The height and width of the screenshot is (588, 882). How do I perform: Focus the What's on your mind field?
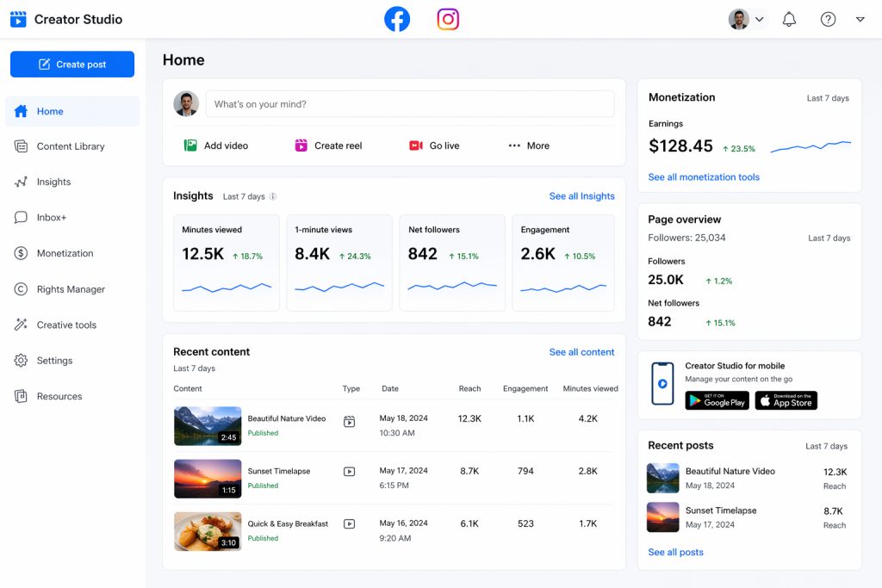click(x=410, y=104)
